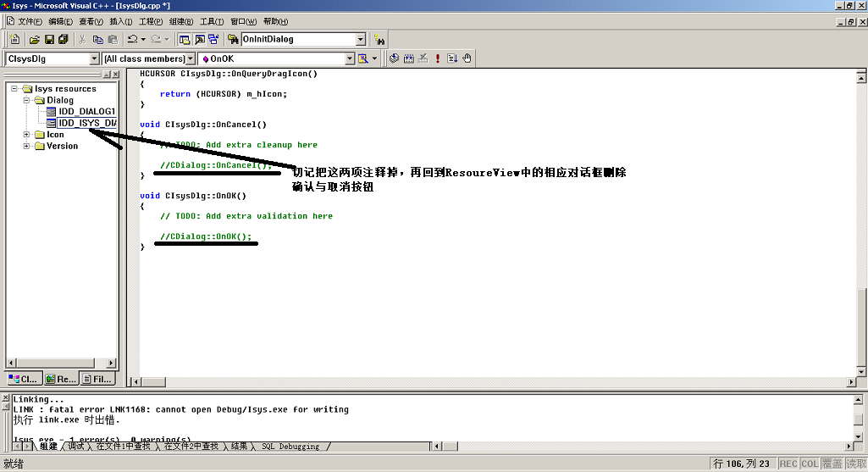
Task: Open the 工程(P) menu
Action: pos(151,21)
